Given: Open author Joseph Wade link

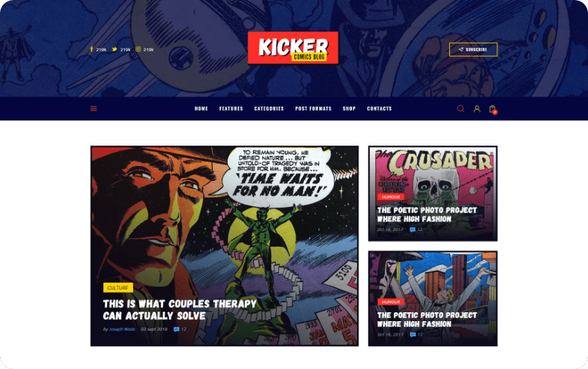Looking at the screenshot, I should click(122, 329).
